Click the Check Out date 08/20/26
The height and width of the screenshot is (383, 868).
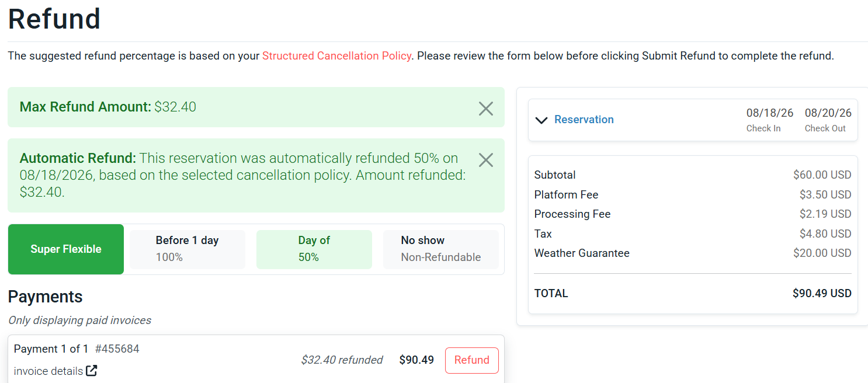point(828,113)
